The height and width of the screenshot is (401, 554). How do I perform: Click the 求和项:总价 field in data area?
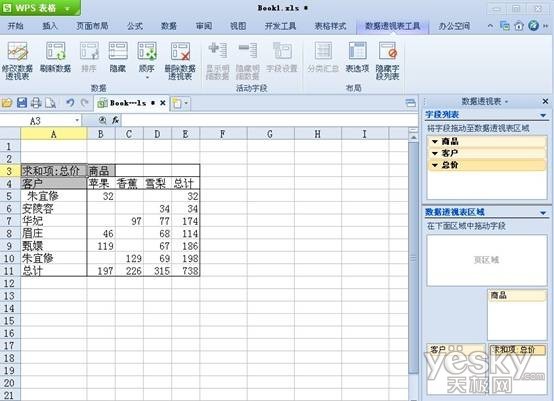pos(517,350)
